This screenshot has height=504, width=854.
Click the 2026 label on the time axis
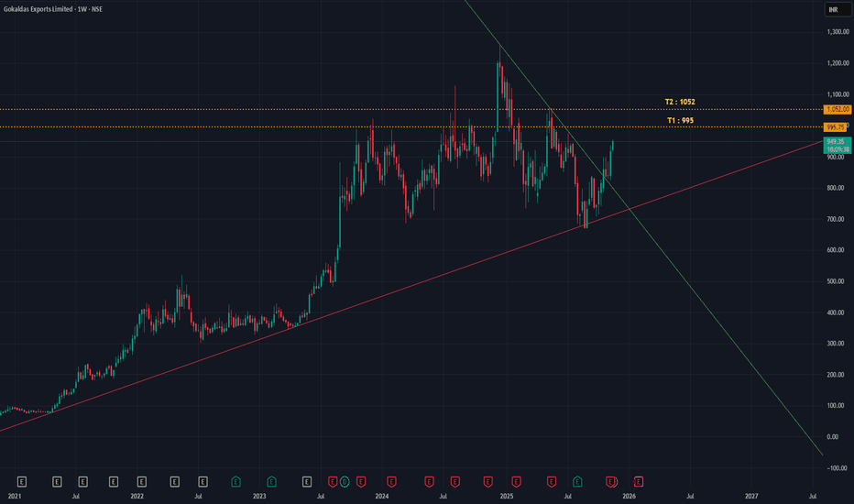click(x=629, y=497)
